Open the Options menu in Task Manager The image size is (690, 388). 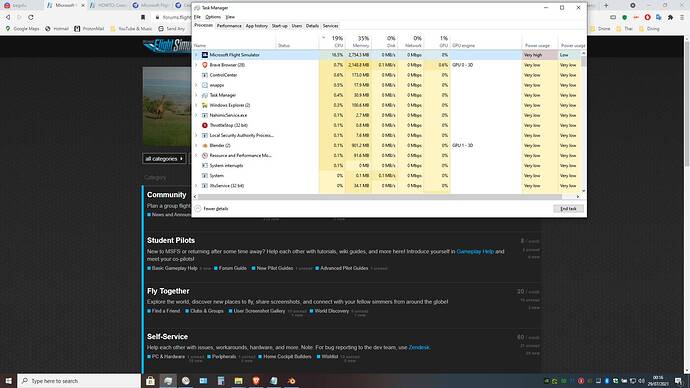[x=213, y=17]
